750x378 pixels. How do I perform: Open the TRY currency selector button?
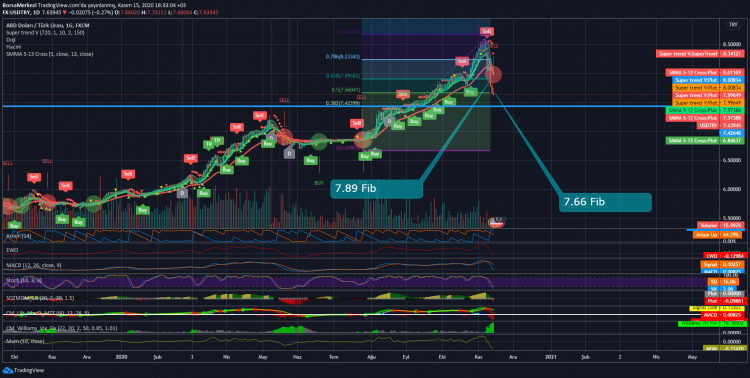pyautogui.click(x=732, y=24)
